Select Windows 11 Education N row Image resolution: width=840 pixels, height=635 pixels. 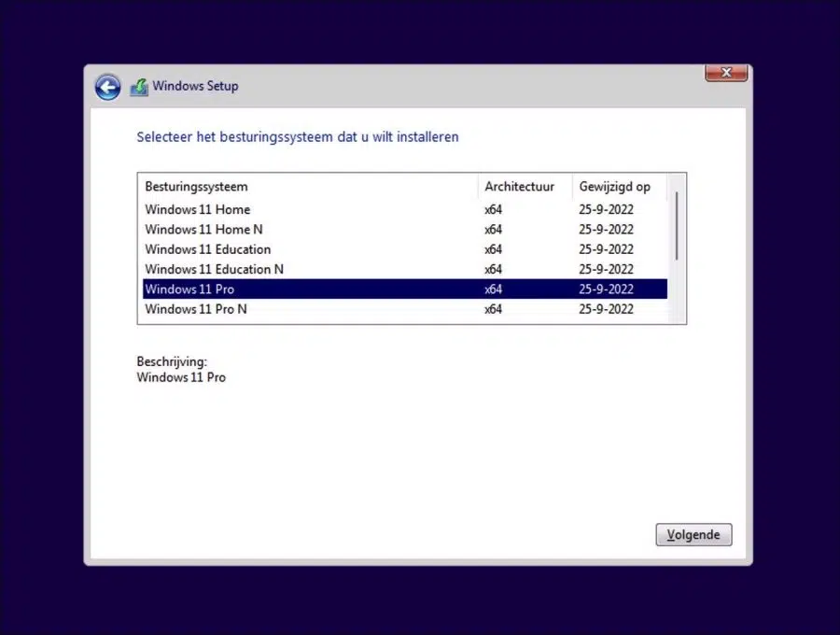(x=405, y=269)
